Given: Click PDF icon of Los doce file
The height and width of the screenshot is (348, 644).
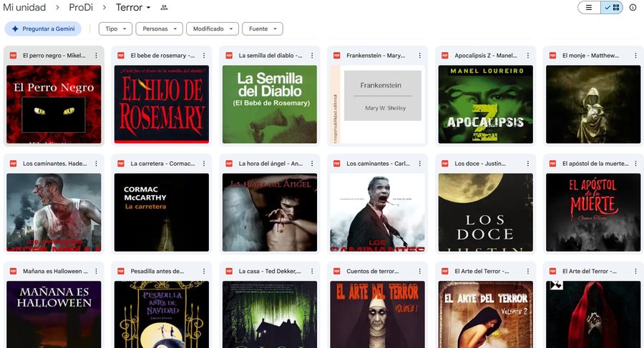Looking at the screenshot, I should point(445,164).
